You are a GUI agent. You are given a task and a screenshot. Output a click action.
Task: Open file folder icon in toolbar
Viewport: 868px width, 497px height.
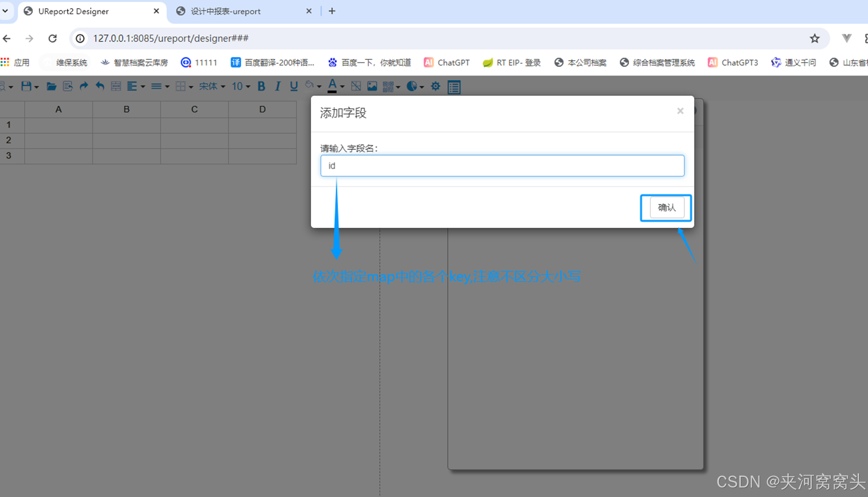[51, 86]
